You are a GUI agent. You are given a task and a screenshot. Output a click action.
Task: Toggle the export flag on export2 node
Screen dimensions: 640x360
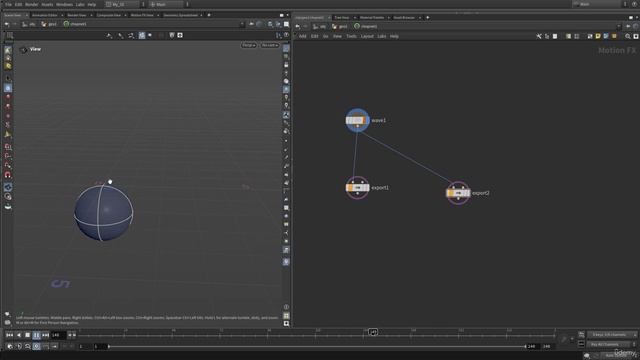[450, 193]
